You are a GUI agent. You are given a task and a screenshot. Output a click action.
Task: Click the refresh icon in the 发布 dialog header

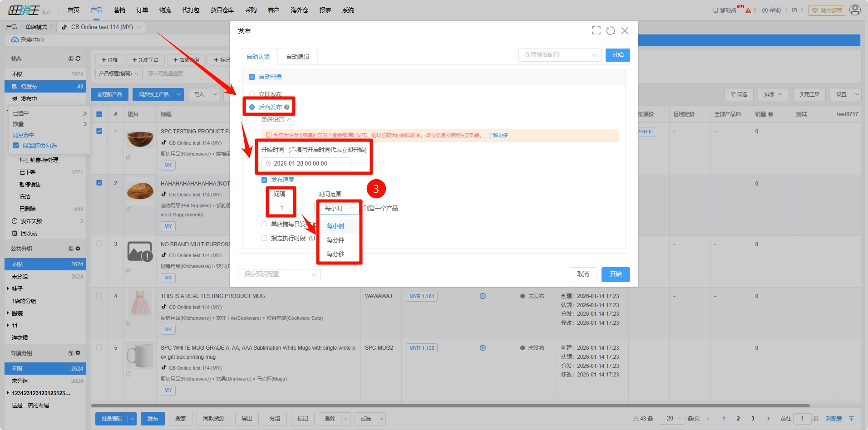[x=611, y=30]
